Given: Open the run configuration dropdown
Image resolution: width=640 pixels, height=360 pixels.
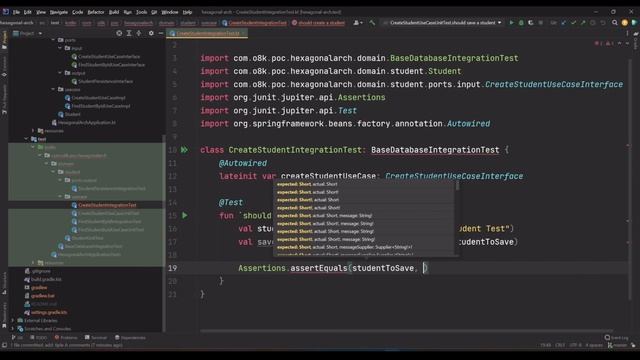Looking at the screenshot, I should 443,23.
